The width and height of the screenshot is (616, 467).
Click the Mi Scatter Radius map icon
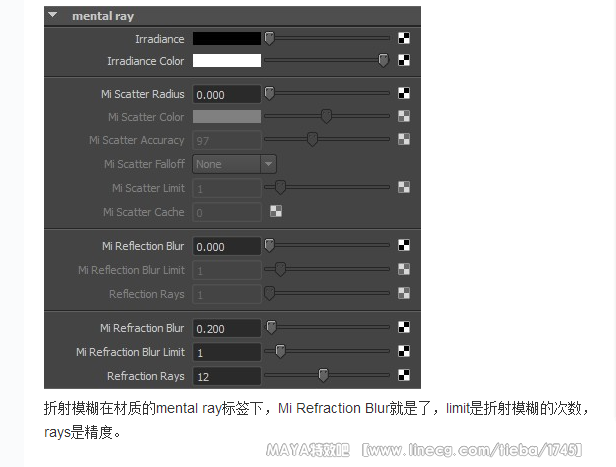point(404,93)
